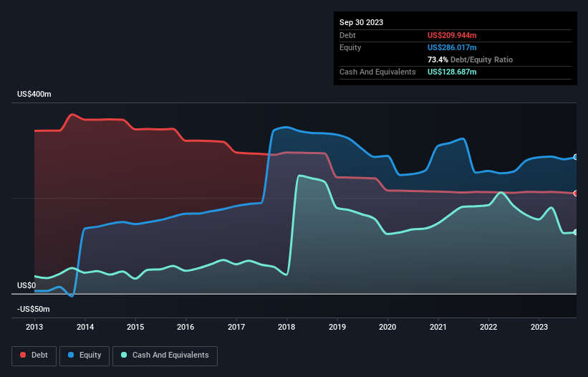This screenshot has width=588, height=377.
Task: Click the US$128.687m cash value
Action: pyautogui.click(x=452, y=72)
